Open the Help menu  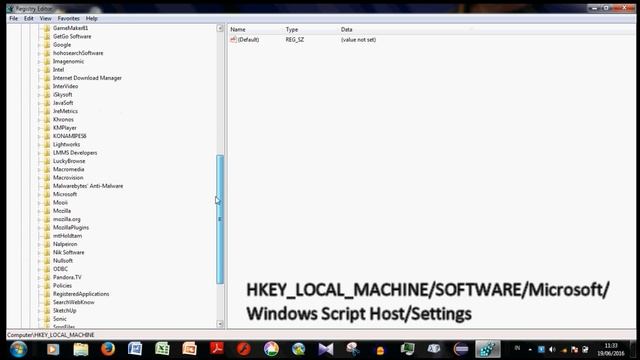coord(91,18)
